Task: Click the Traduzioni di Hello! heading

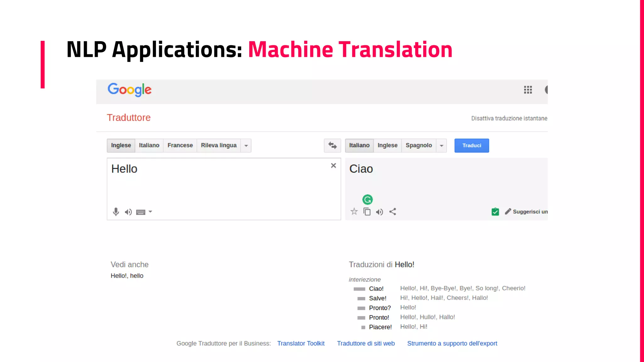Action: pos(381,265)
